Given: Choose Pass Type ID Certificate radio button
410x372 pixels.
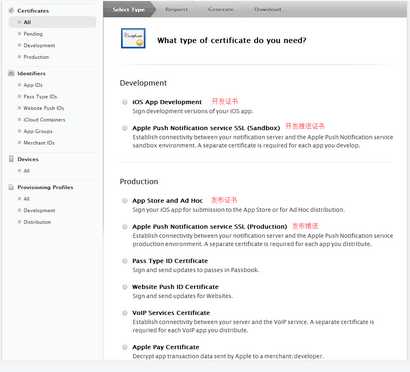Looking at the screenshot, I should pos(125,261).
